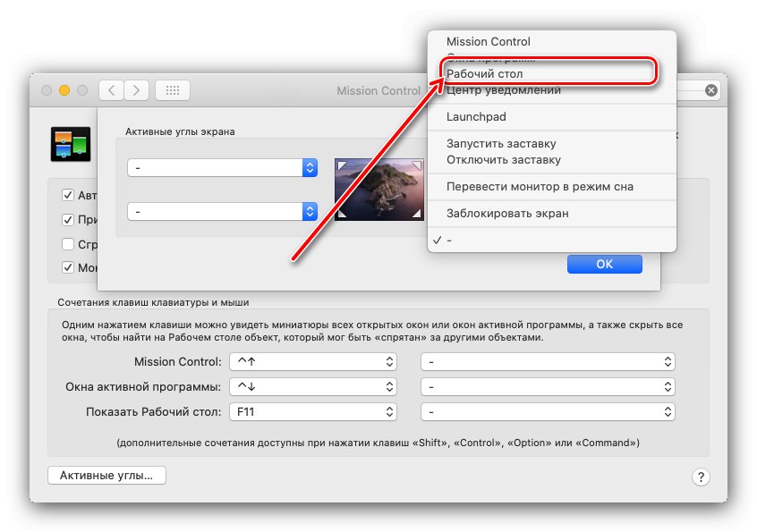Click the help question mark
Screen dimensions: 757x532
[x=701, y=477]
